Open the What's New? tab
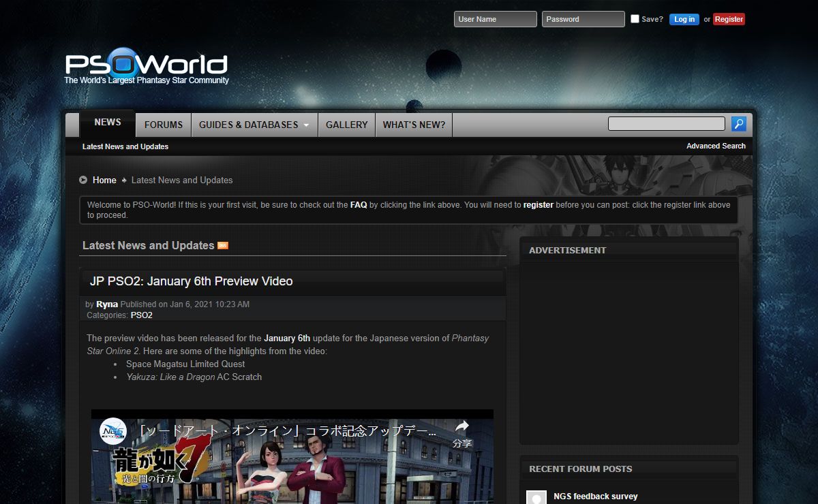The image size is (818, 504). click(x=414, y=125)
